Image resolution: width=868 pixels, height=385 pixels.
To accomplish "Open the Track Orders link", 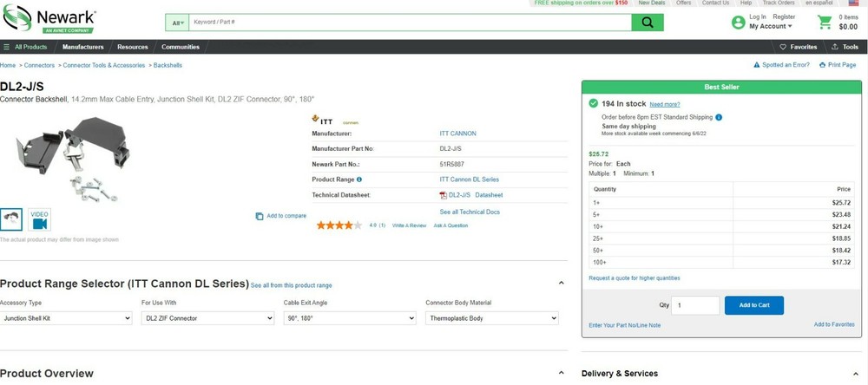I will 779,3.
